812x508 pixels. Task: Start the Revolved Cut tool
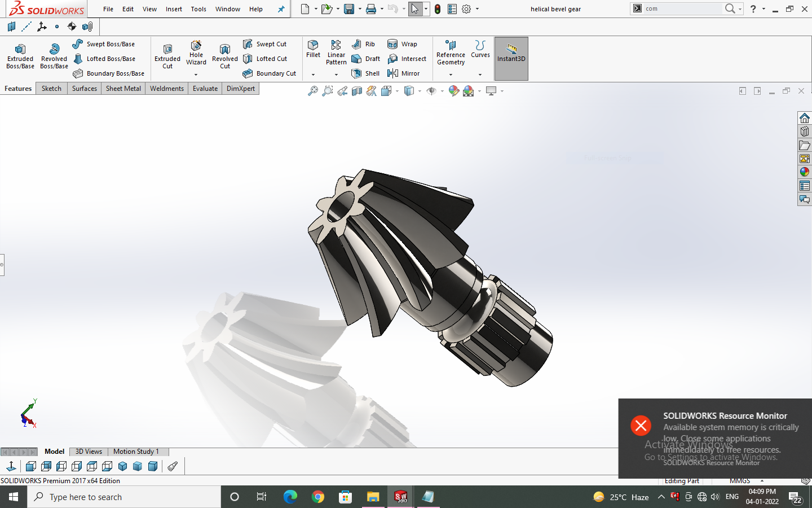[225, 56]
